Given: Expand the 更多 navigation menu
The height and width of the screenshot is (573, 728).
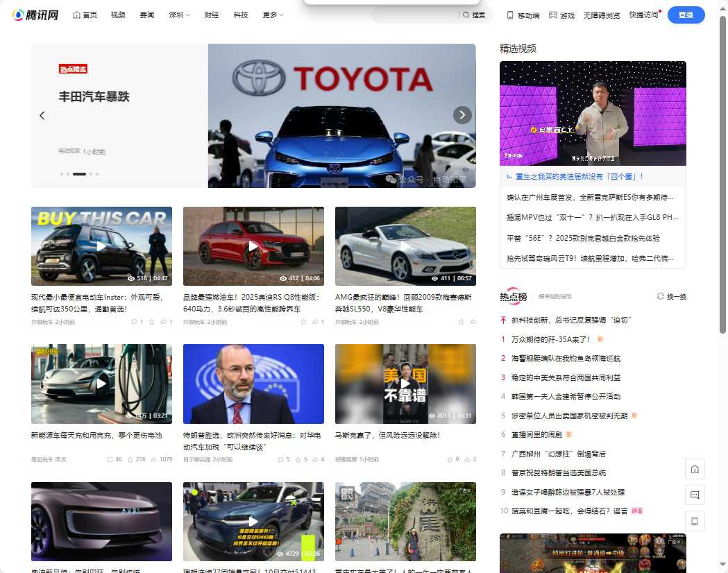Looking at the screenshot, I should tap(273, 15).
